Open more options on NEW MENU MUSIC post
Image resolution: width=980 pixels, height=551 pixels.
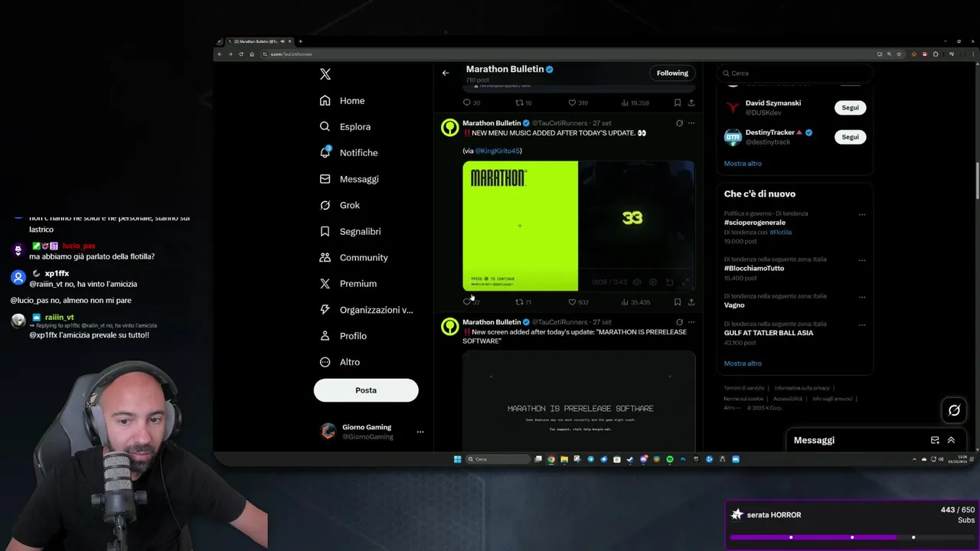click(691, 123)
